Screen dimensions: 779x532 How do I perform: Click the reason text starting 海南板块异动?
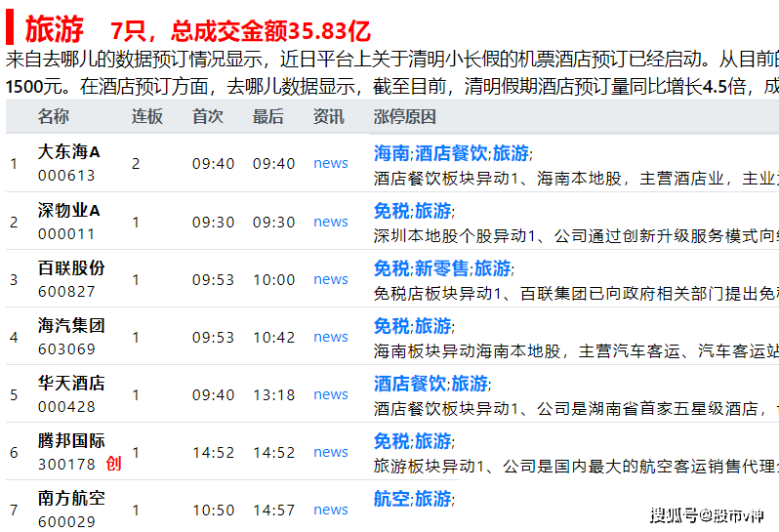coord(576,351)
